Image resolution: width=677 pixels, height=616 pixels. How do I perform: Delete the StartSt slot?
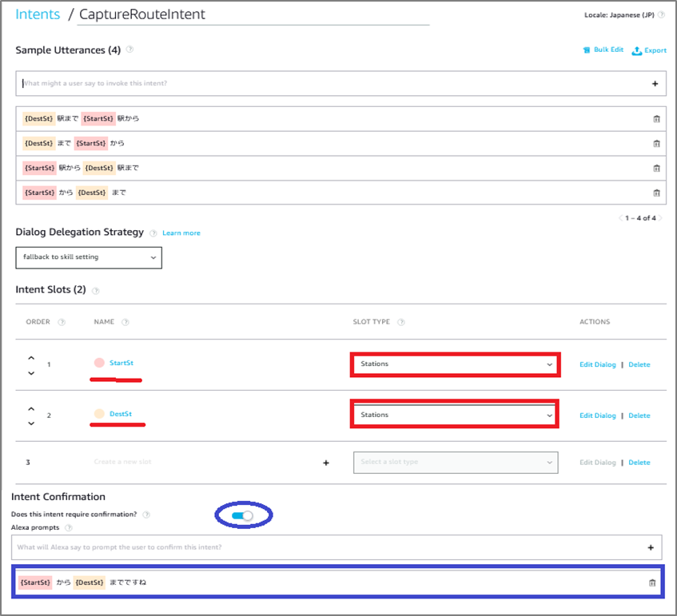click(x=639, y=365)
